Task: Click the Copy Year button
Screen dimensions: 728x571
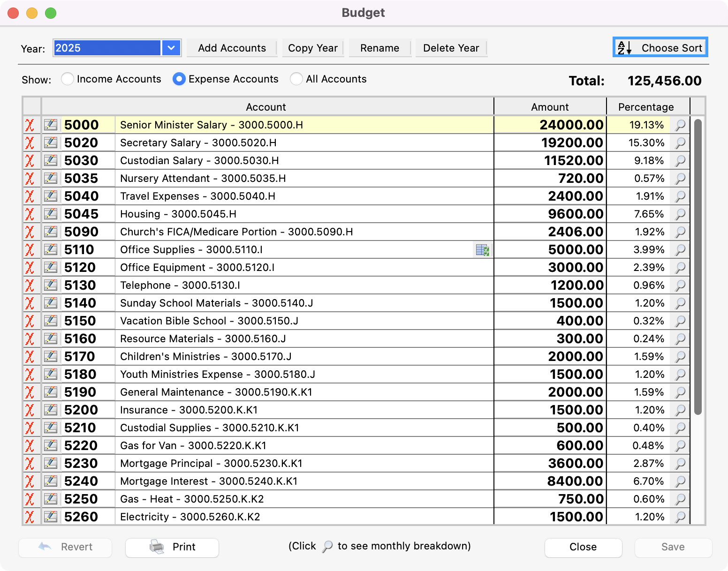Action: 313,48
